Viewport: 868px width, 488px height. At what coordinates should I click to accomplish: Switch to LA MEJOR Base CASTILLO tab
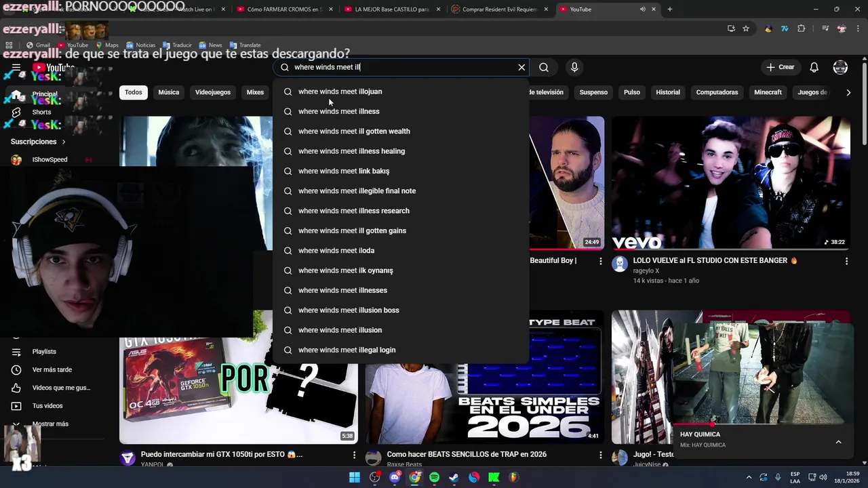click(392, 9)
